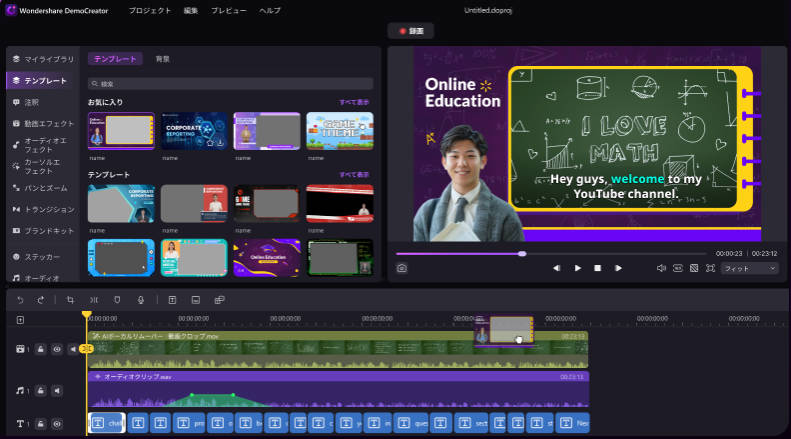Viewport: 791px width, 439px height.
Task: Select the purple Online Education banner template
Action: click(267, 258)
